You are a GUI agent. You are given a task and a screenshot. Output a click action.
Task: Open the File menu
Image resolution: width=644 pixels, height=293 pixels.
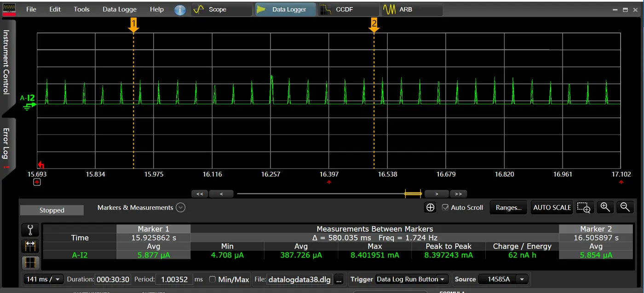(x=31, y=9)
